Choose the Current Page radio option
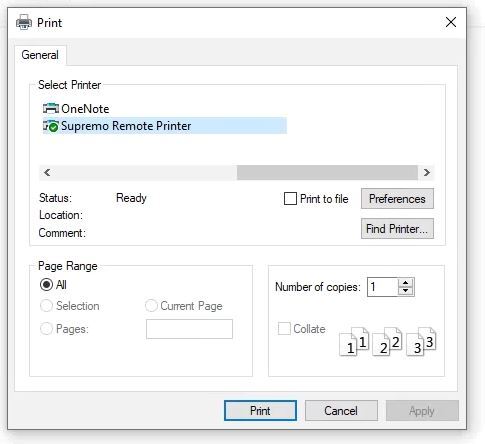Screen dimensions: 485x444 [x=151, y=306]
